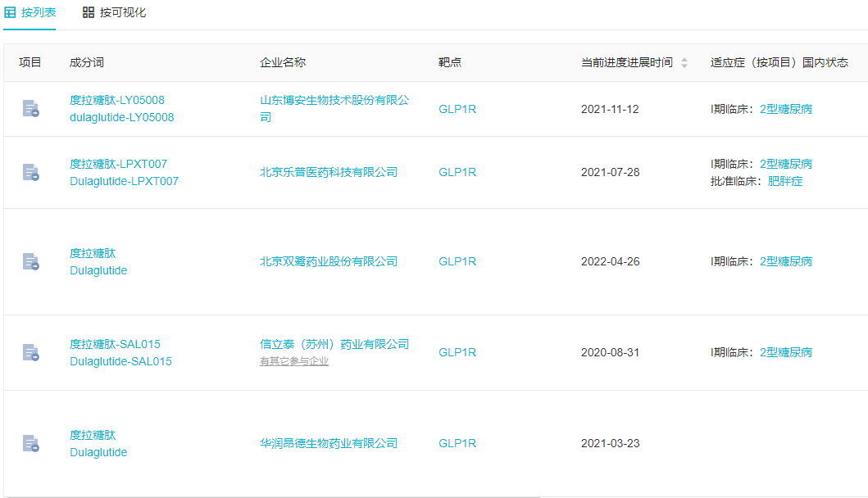Open 信立泰（苏州）药业有限公司 company link
Image resolution: width=868 pixels, height=498 pixels.
334,344
